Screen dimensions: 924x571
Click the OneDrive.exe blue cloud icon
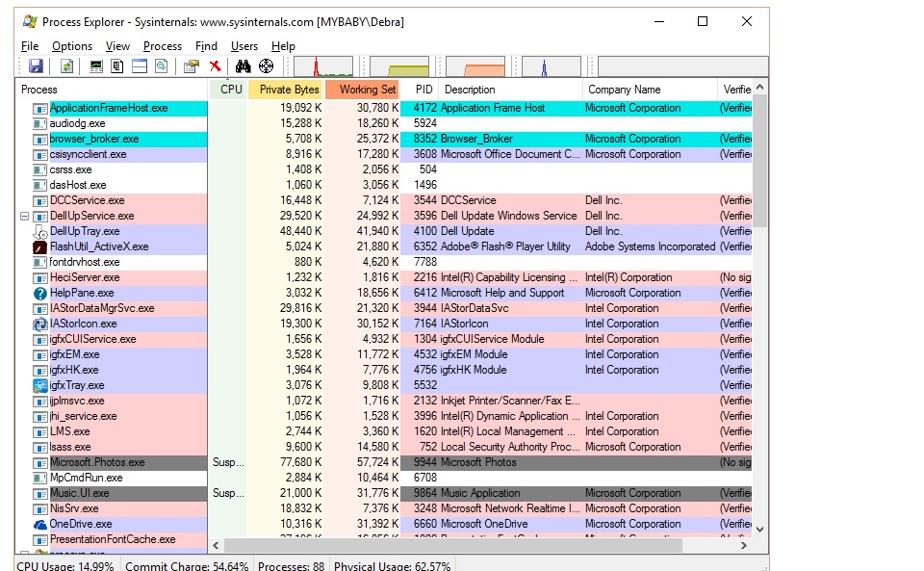pos(40,524)
